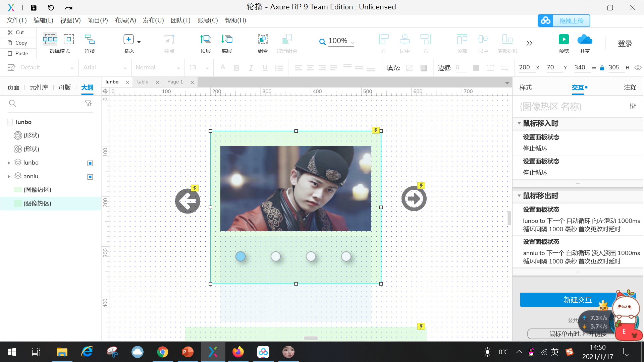Click the X position input field
This screenshot has height=362, width=644.
(x=525, y=67)
